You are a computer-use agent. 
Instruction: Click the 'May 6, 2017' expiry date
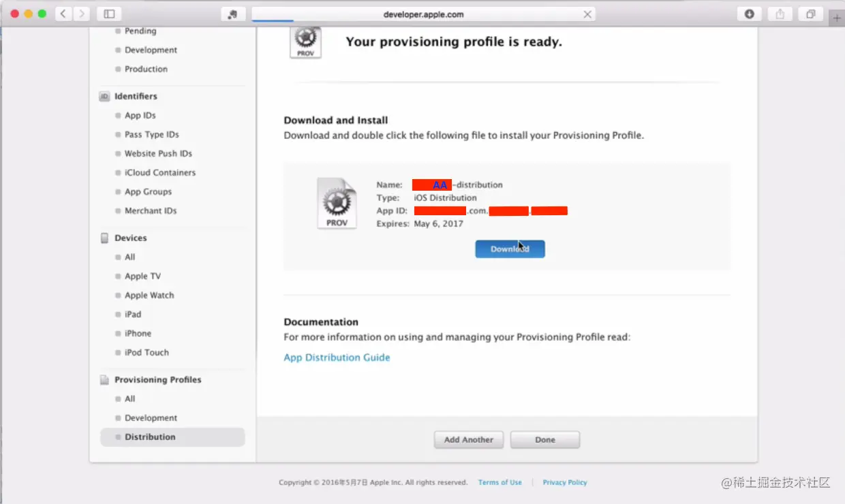pyautogui.click(x=439, y=224)
